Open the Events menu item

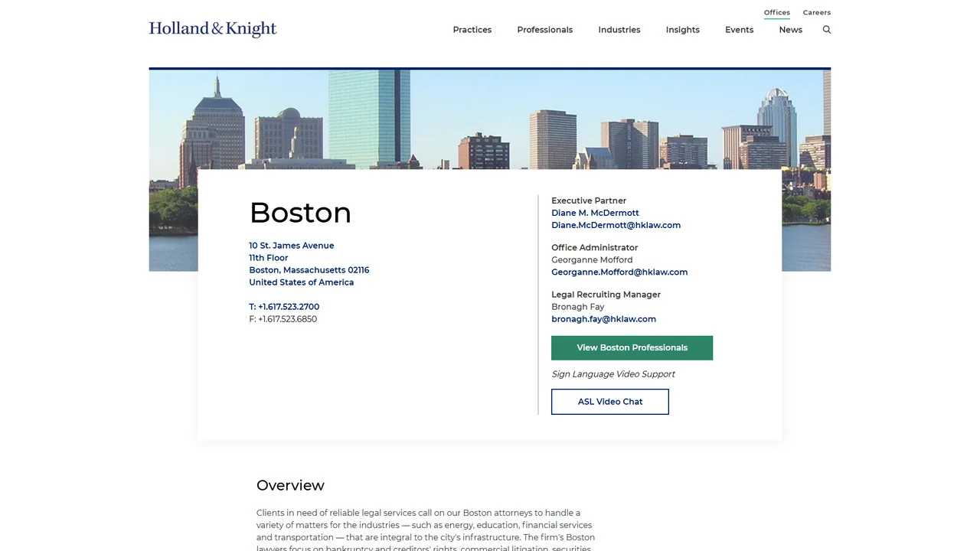point(740,30)
